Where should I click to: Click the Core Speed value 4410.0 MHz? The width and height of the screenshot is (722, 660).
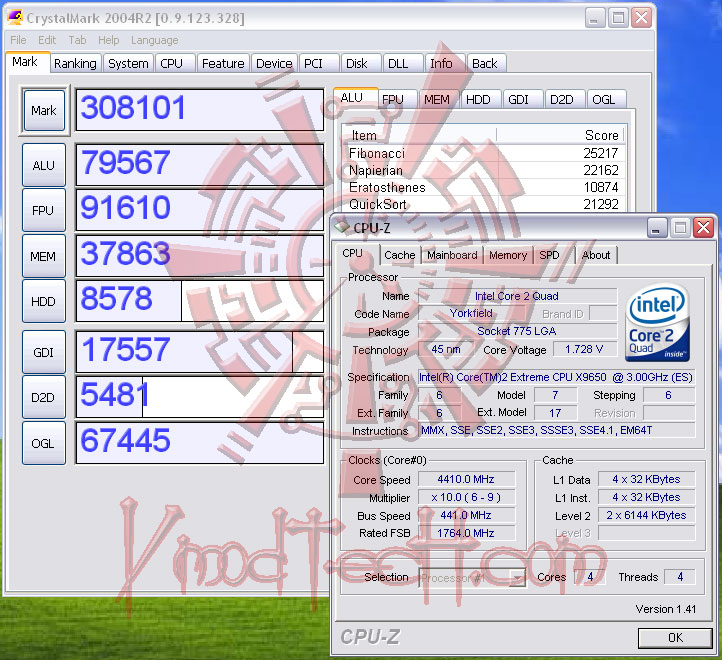click(x=466, y=479)
